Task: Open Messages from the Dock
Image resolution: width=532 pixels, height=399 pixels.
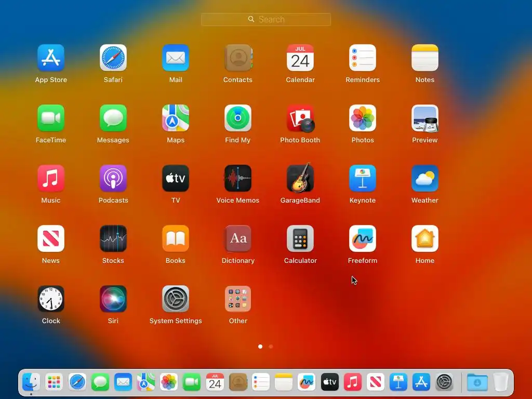Action: (100, 382)
